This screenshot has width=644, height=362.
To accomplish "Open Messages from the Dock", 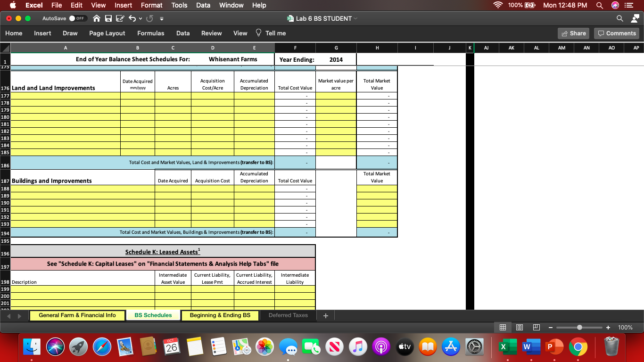I will 288,347.
